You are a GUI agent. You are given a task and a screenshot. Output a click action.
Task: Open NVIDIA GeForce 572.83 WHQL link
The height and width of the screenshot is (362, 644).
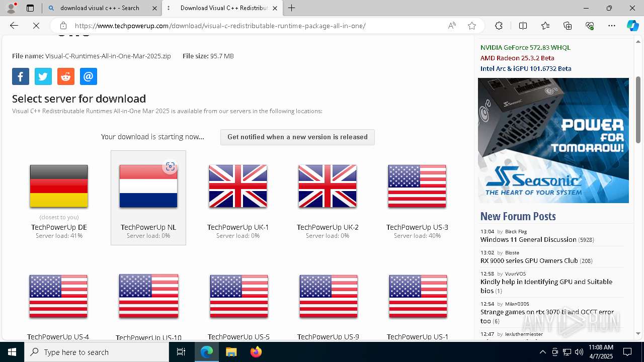pos(525,48)
